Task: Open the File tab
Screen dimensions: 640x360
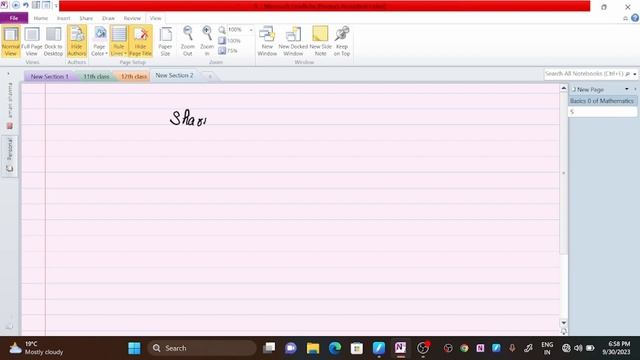Action: (x=14, y=18)
